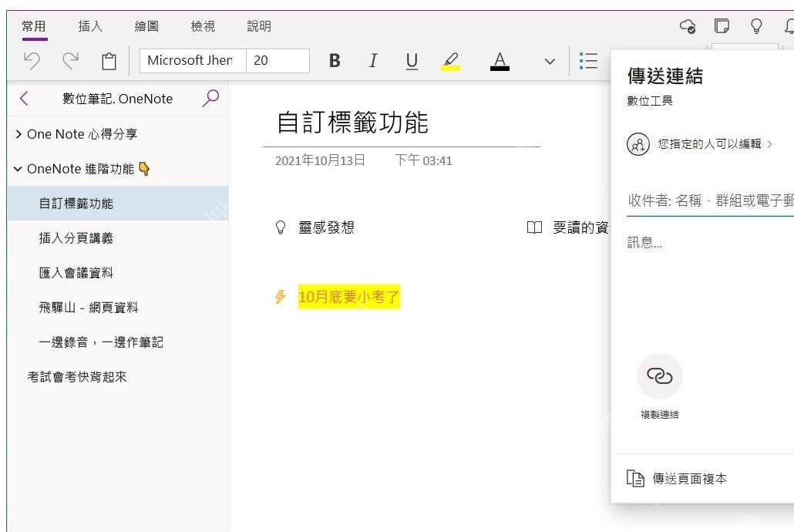Open the more formatting options chevron
Image resolution: width=794 pixels, height=532 pixels.
[550, 62]
